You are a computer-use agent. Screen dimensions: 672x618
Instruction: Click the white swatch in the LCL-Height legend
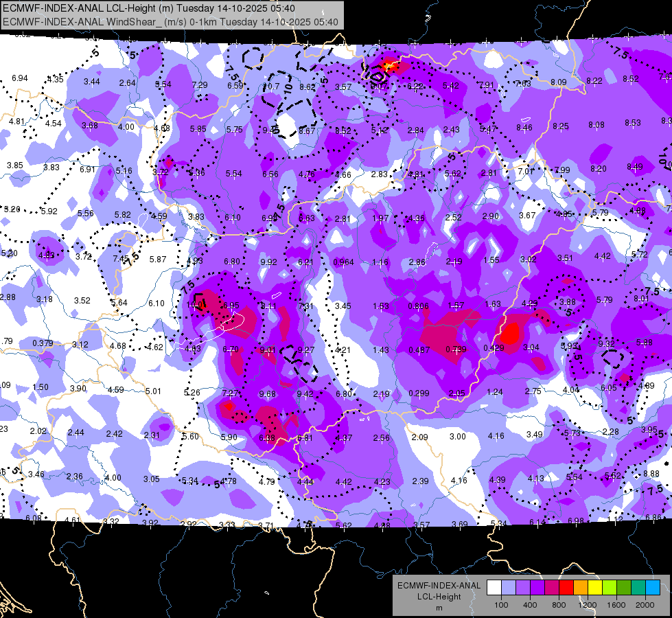(x=494, y=588)
